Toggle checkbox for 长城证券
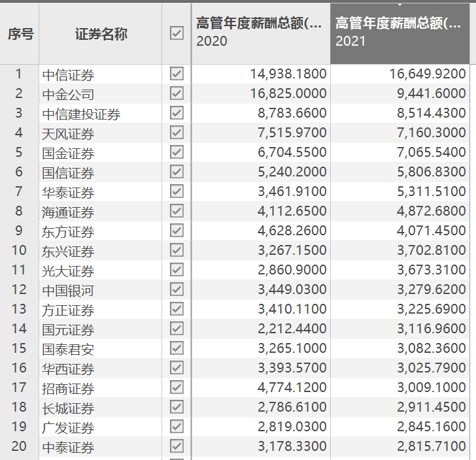Viewport: 476px width, 460px height. click(x=177, y=407)
